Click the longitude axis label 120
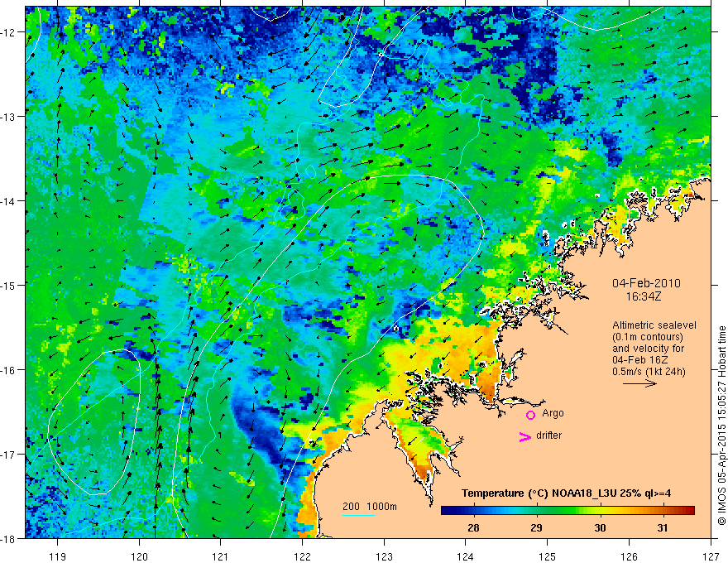Screen dimensions: 728x563 point(139,556)
